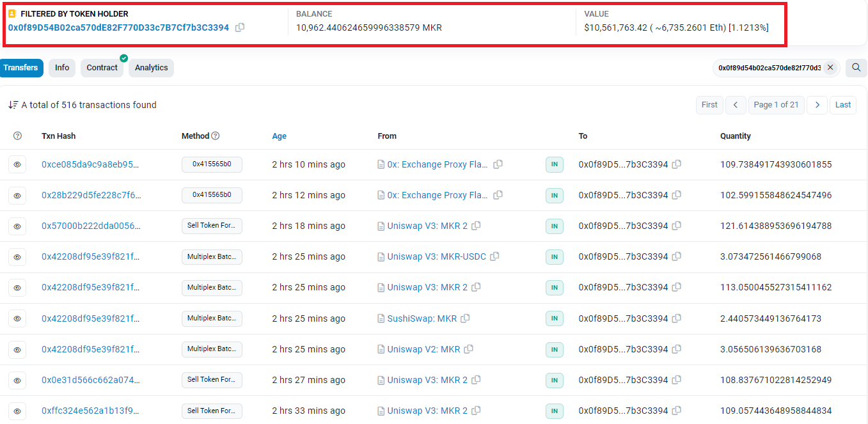Copy the SushiSwap: MKR address
Image resolution: width=868 pixels, height=424 pixels.
click(x=465, y=318)
